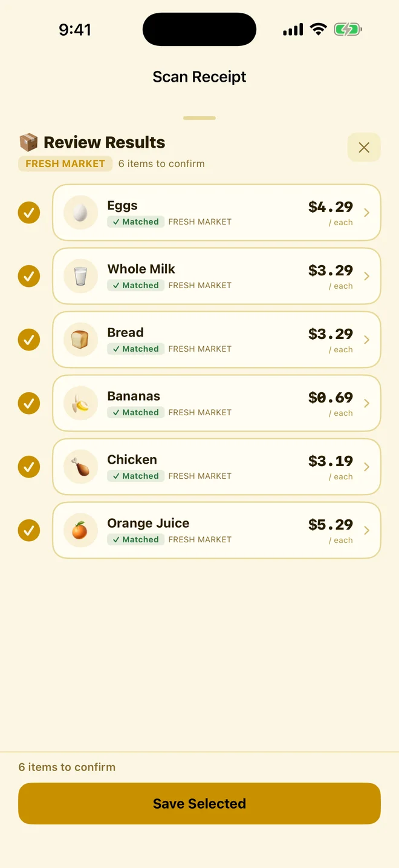
Task: Toggle the Orange Juice checkbox
Action: click(x=29, y=530)
